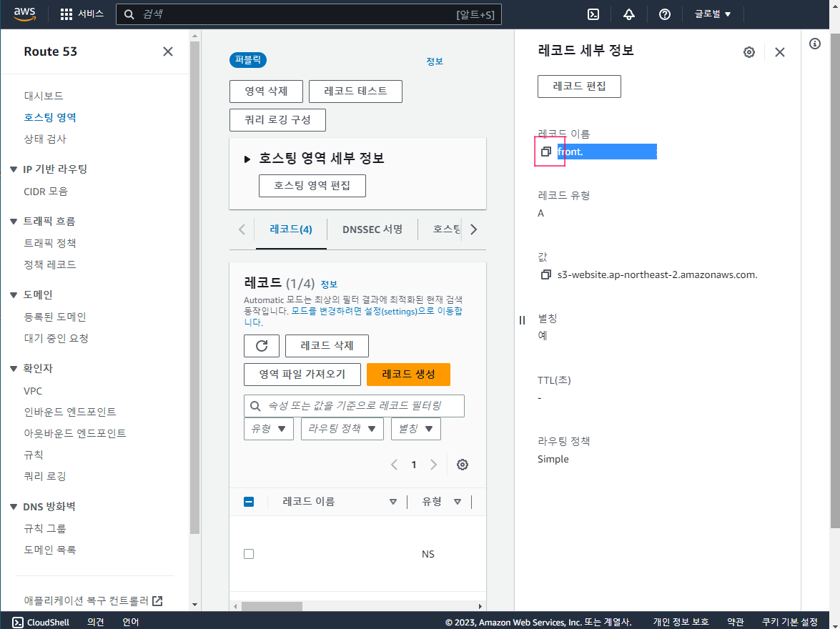Sort by 레코드 이름 column arrow
The width and height of the screenshot is (840, 629).
[392, 502]
